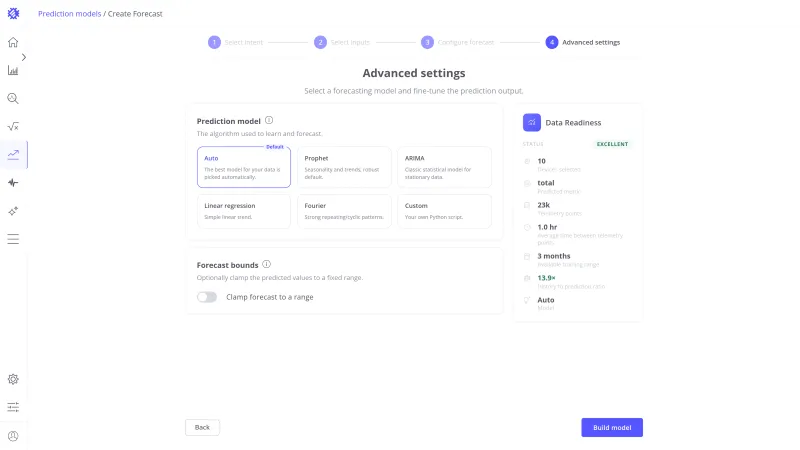The width and height of the screenshot is (800, 450).
Task: Click the Forecast bounds info icon
Action: (266, 264)
